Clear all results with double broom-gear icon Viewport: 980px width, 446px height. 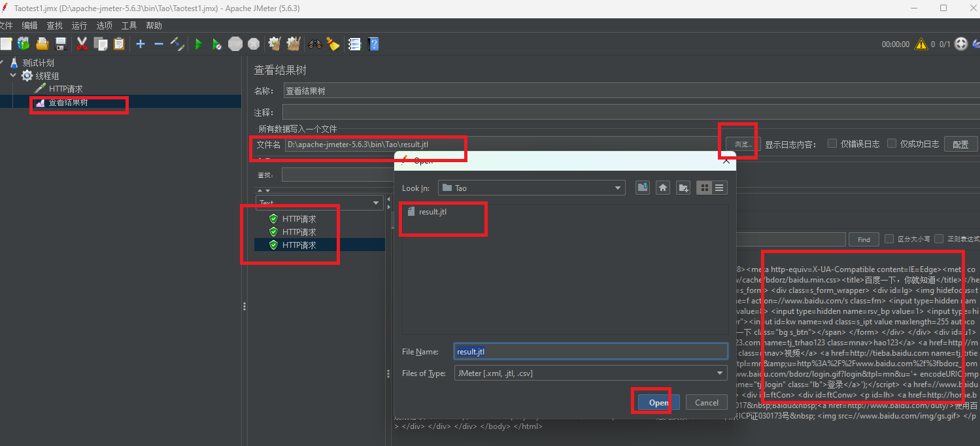pos(294,44)
